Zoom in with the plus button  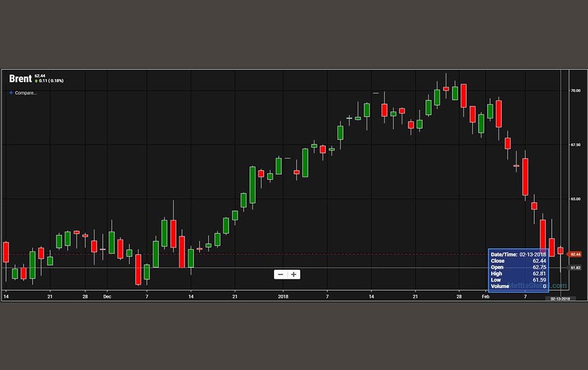pos(293,274)
